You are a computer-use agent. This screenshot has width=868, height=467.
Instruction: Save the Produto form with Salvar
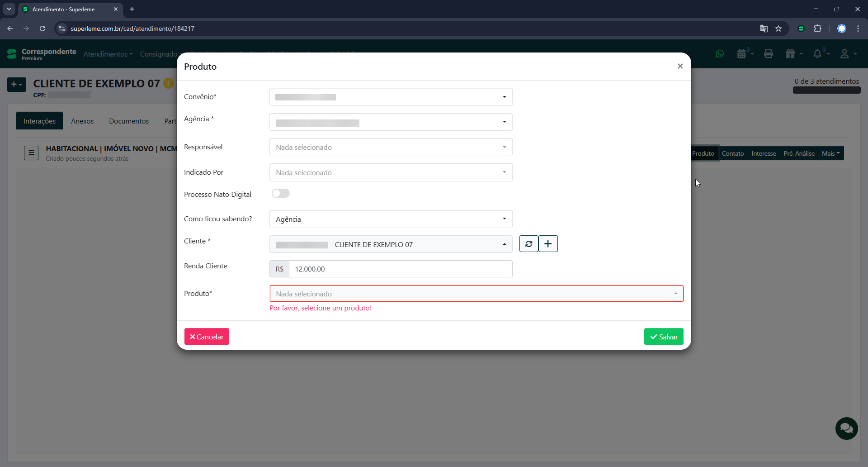point(664,336)
